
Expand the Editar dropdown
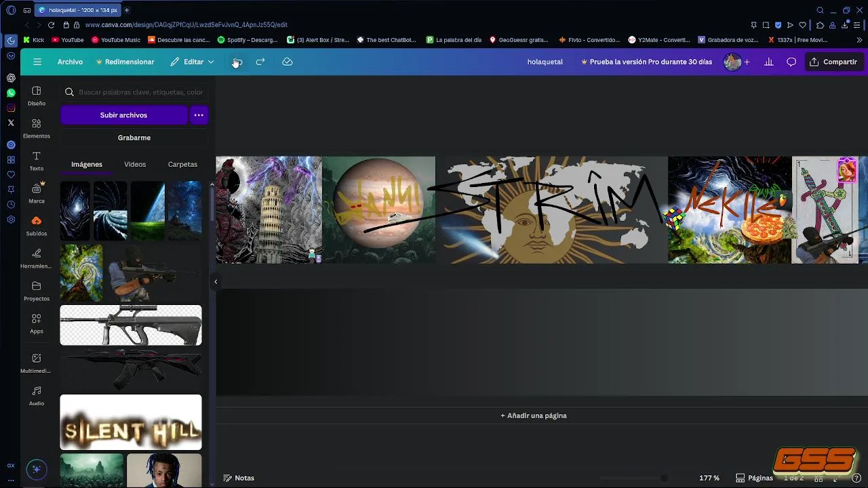point(192,62)
